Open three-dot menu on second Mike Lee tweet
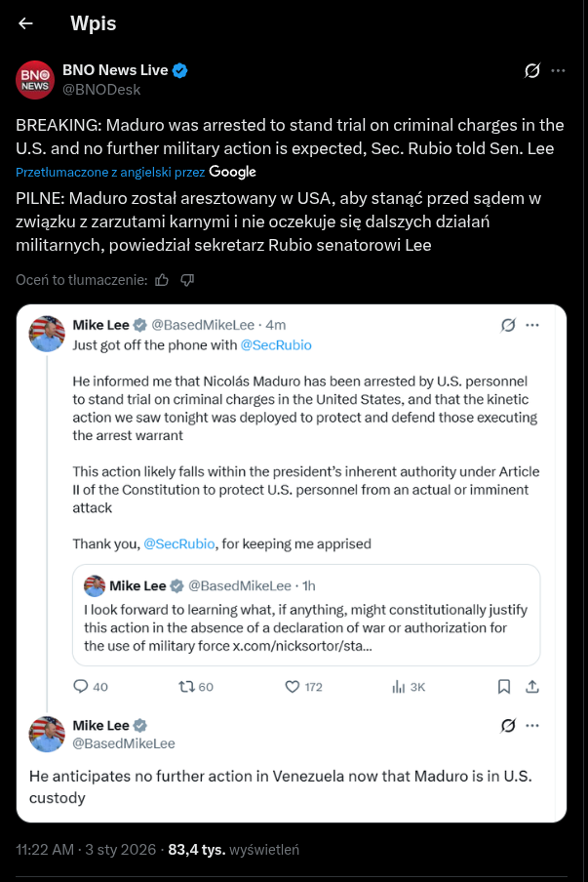This screenshot has width=588, height=882. point(532,726)
